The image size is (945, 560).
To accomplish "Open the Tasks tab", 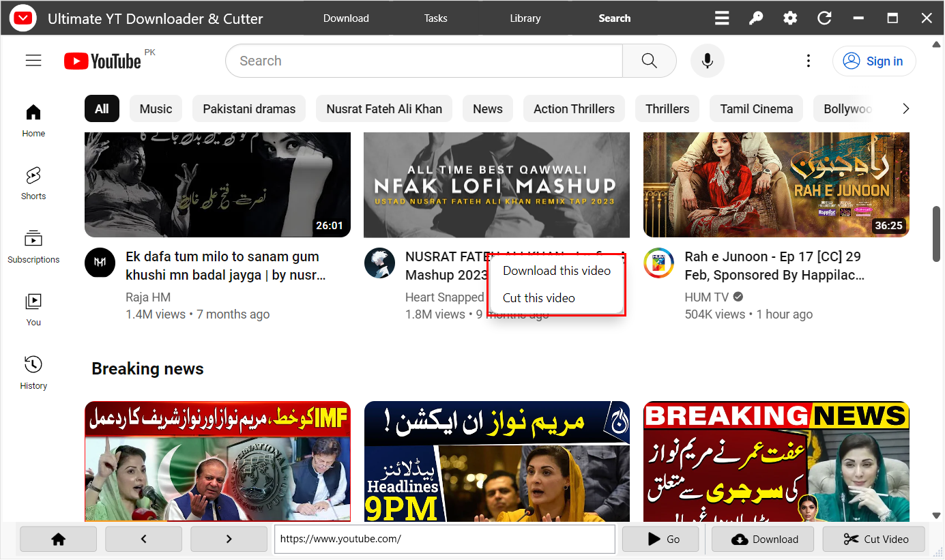I will [436, 18].
